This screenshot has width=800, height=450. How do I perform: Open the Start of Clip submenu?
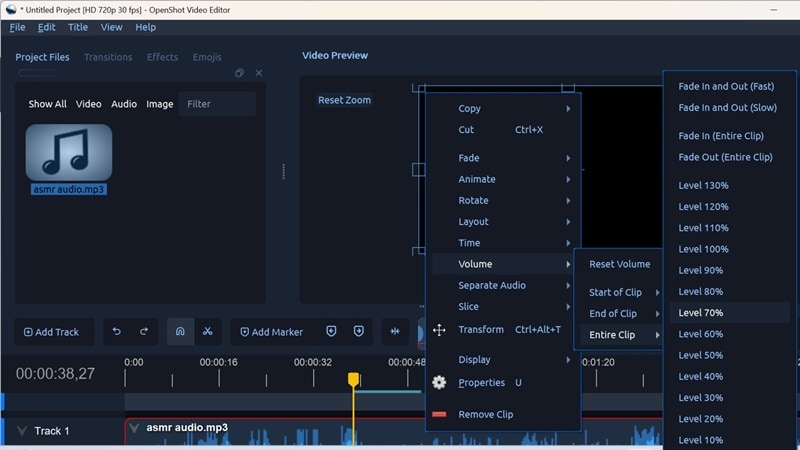620,292
